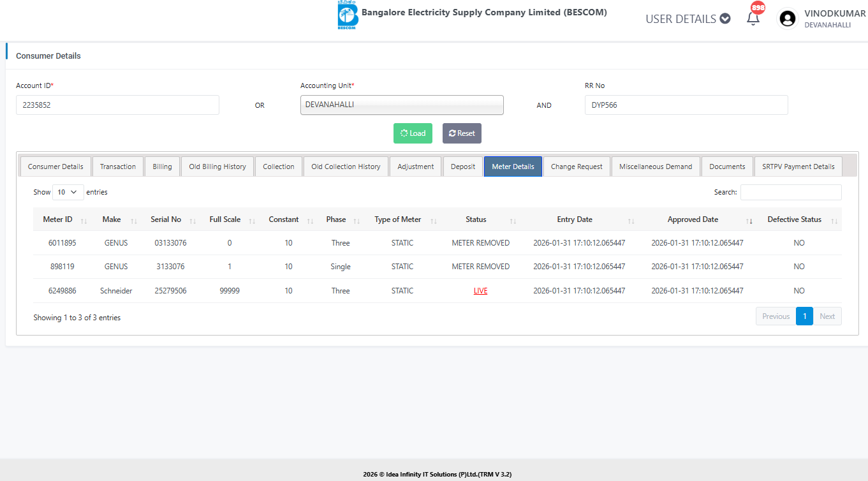Sort by Full Scale column arrows
The image size is (868, 481).
click(x=252, y=220)
